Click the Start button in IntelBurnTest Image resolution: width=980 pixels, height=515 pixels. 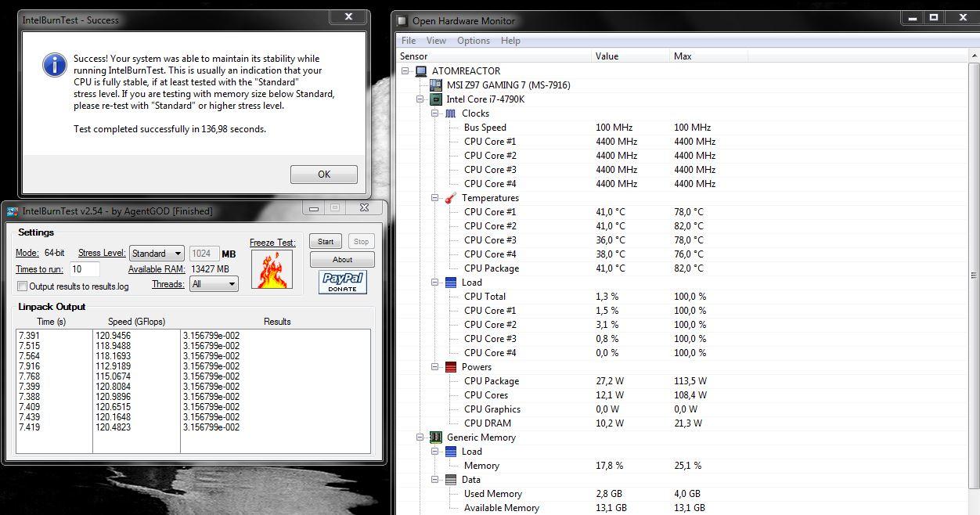(326, 242)
